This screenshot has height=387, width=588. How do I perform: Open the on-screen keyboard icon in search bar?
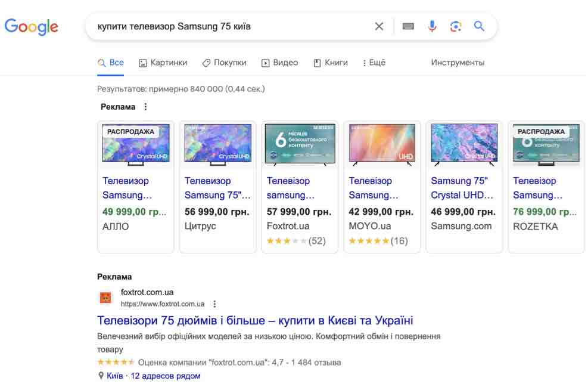(x=407, y=26)
